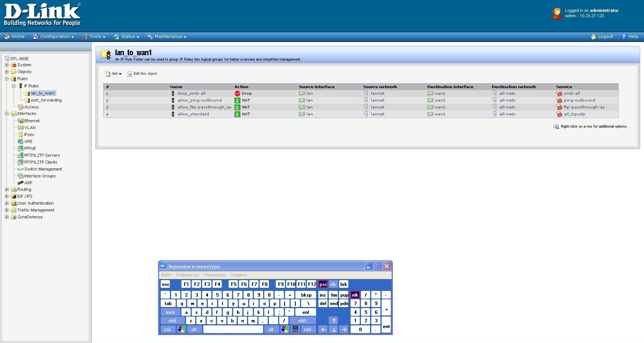This screenshot has width=644, height=343.
Task: Open the port_forwarding folder in the tree
Action: (x=46, y=100)
